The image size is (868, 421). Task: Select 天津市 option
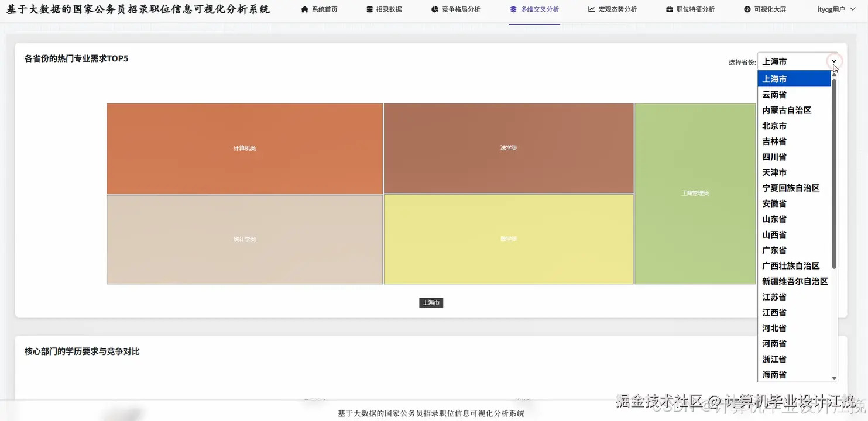click(x=794, y=172)
